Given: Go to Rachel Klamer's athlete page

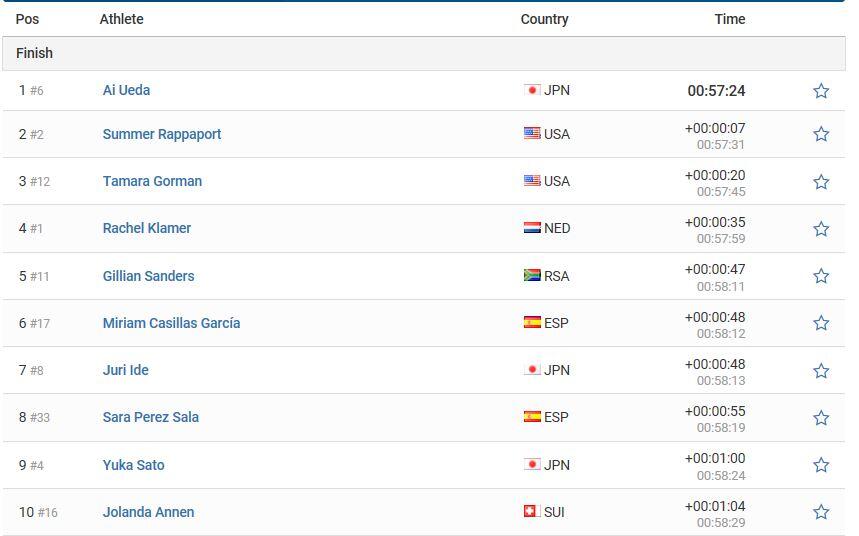Looking at the screenshot, I should click(x=147, y=228).
